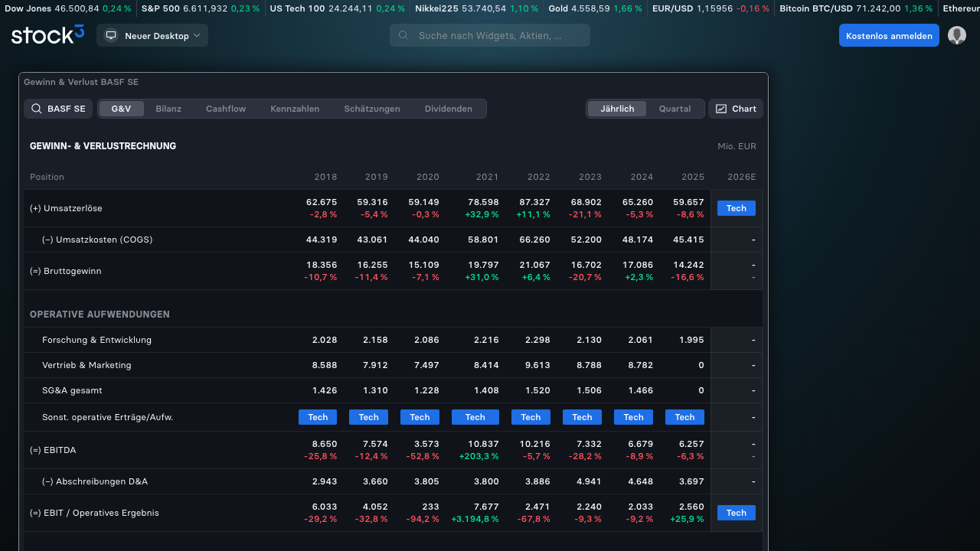Click the '2021' column header

(x=487, y=177)
